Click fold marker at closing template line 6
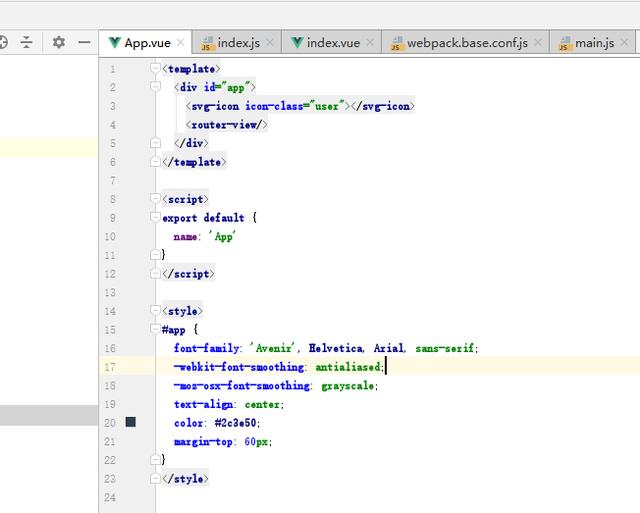 tap(155, 162)
